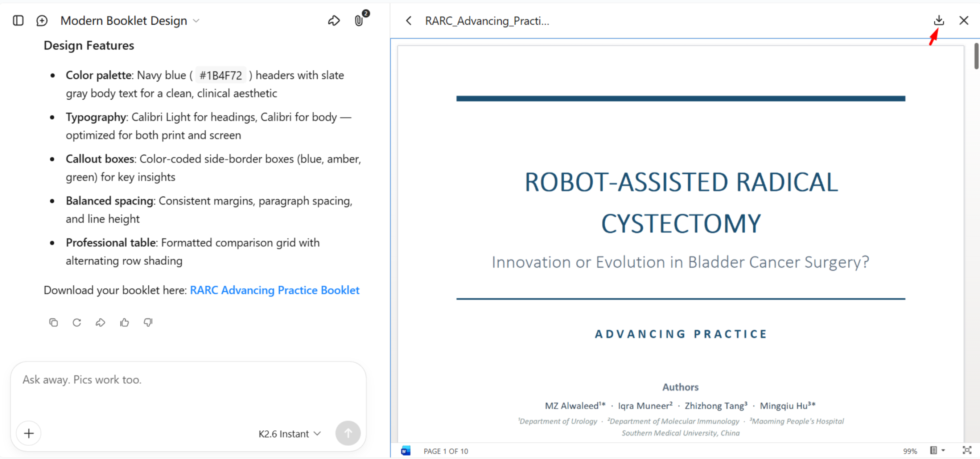Click the Authors heading in the document
This screenshot has width=980, height=459.
[x=680, y=387]
